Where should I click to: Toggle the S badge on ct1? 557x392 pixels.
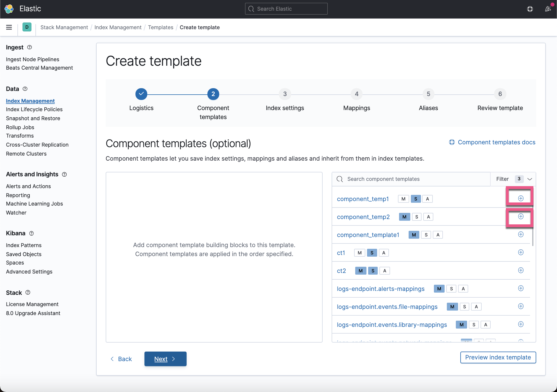[372, 252]
